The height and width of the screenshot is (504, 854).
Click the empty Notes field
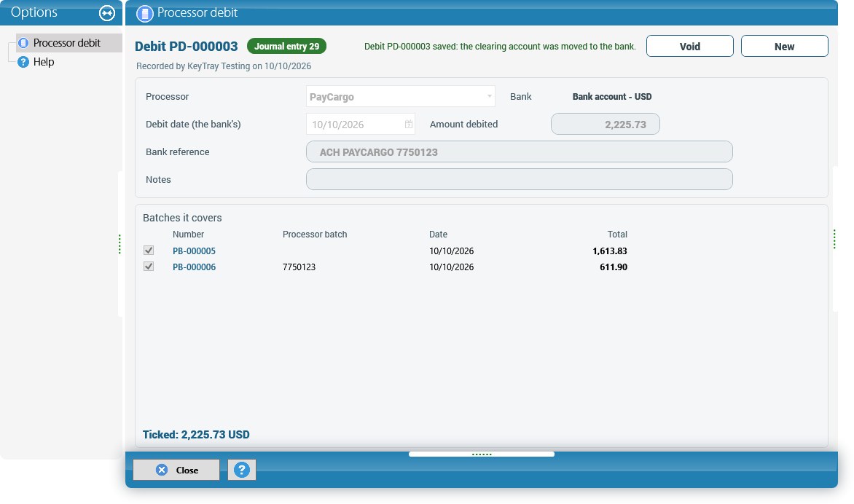pos(519,180)
